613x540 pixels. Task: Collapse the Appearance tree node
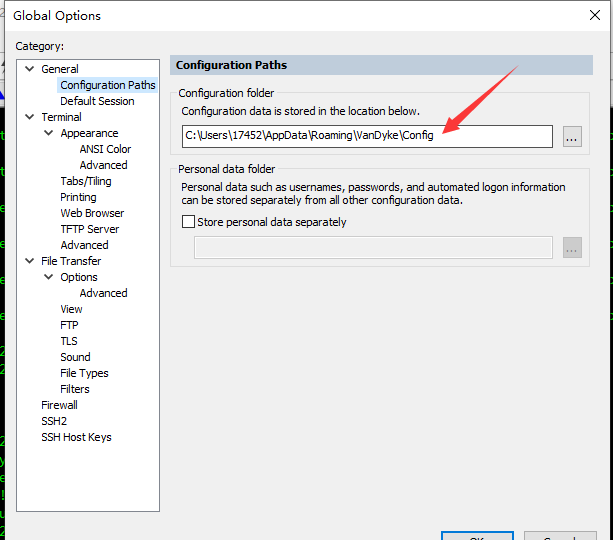(x=48, y=133)
